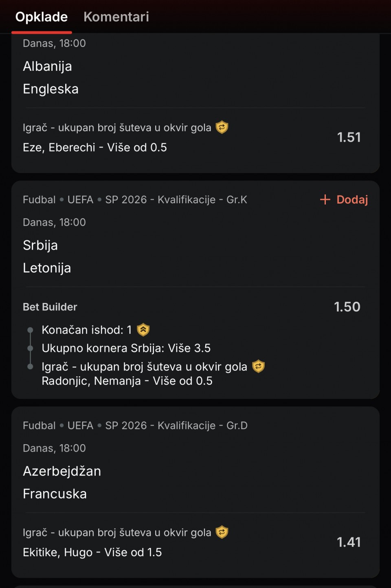391x588 pixels.
Task: Open the Srbija team name
Action: (40, 245)
